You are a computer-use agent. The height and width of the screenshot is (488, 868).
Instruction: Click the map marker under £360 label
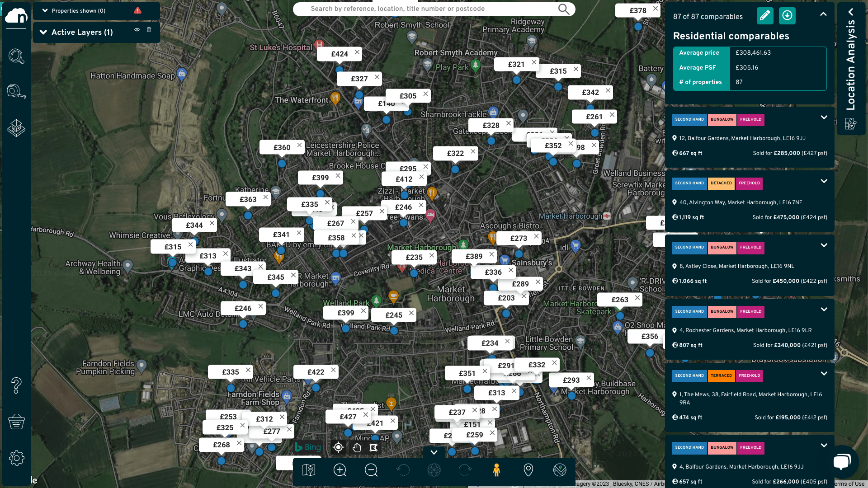point(282,164)
